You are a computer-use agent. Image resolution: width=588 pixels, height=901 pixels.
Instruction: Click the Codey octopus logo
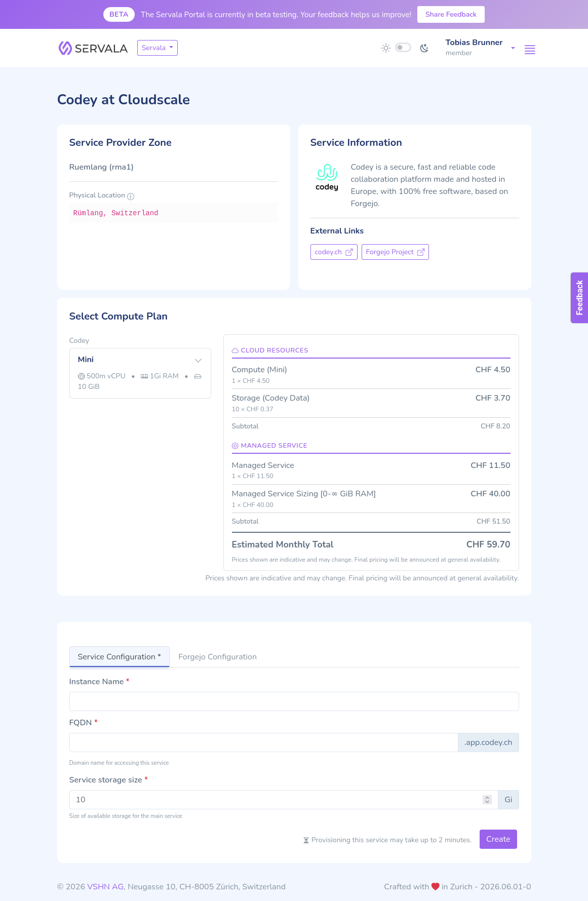[327, 177]
